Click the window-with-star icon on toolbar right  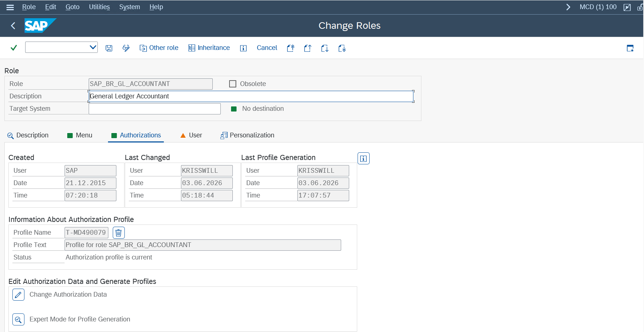pyautogui.click(x=630, y=48)
